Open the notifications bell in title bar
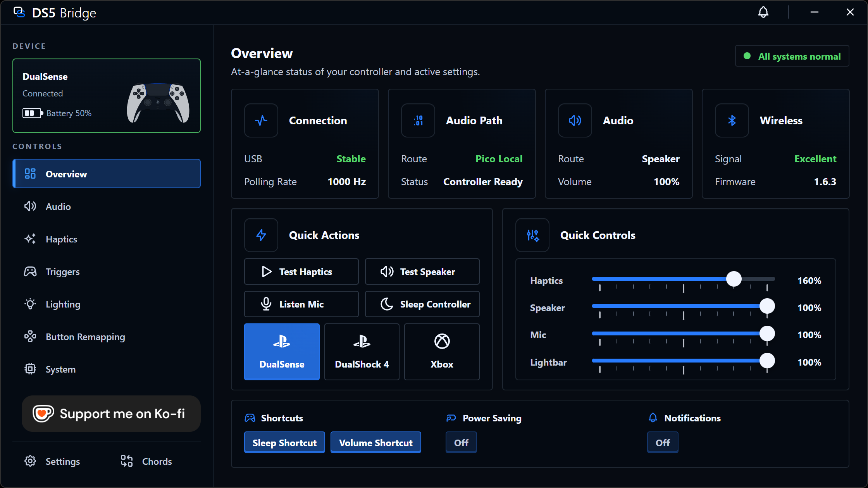Screen dimensions: 868x488 pos(763,12)
